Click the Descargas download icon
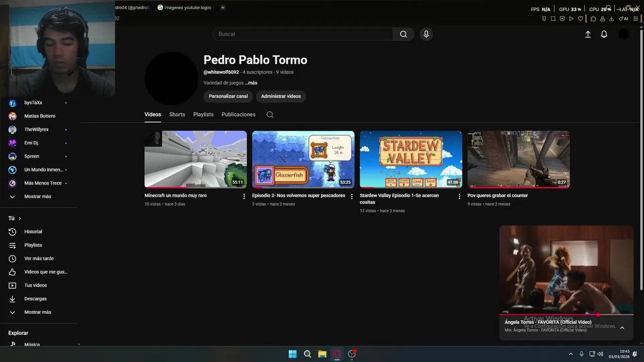Viewport: 644px width, 362px height. click(x=13, y=299)
